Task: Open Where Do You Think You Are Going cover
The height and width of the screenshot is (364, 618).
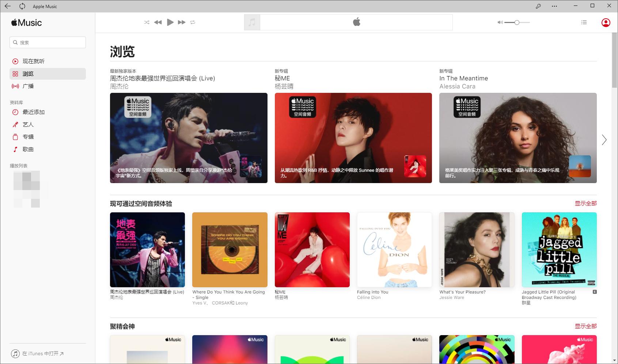Action: [x=230, y=250]
